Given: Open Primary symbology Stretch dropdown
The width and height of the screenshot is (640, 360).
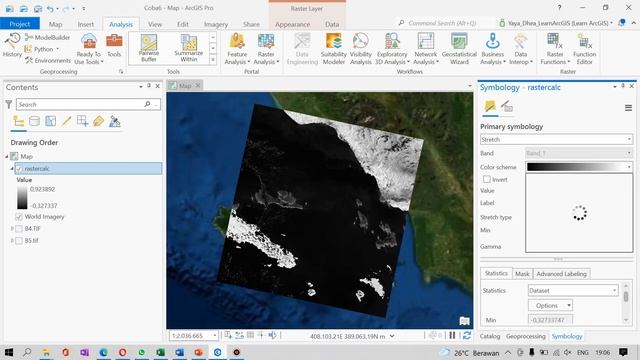Looking at the screenshot, I should click(x=556, y=140).
